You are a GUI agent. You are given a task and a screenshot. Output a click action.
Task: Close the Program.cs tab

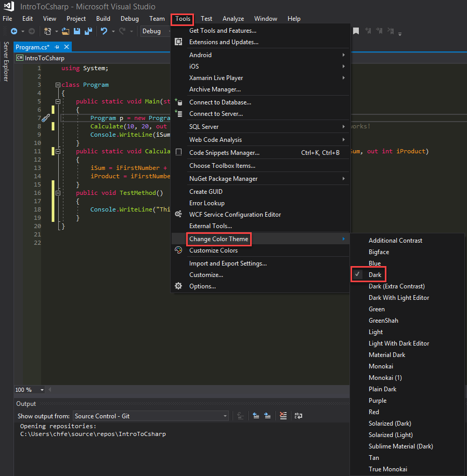67,47
